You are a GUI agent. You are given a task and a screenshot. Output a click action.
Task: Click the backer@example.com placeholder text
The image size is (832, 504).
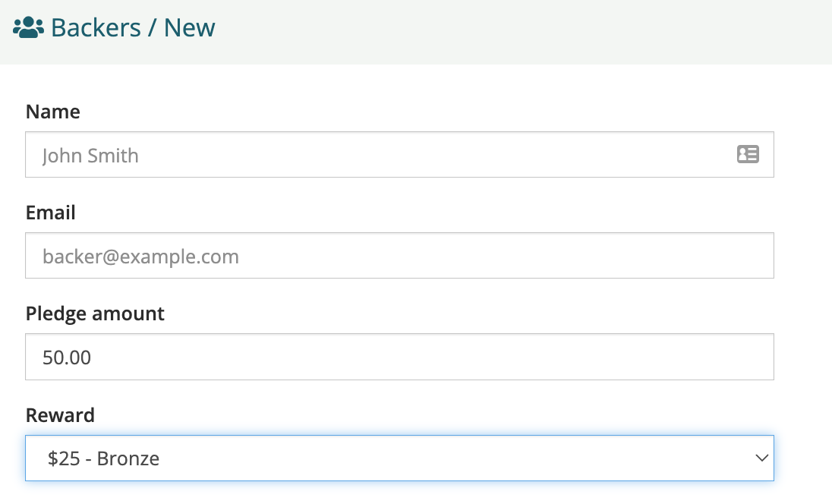click(x=140, y=257)
